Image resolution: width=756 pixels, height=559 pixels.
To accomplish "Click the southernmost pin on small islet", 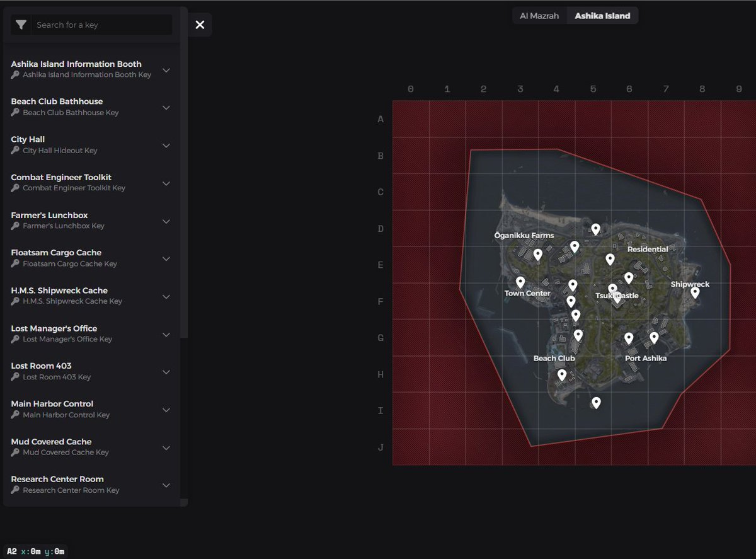I will 596,403.
